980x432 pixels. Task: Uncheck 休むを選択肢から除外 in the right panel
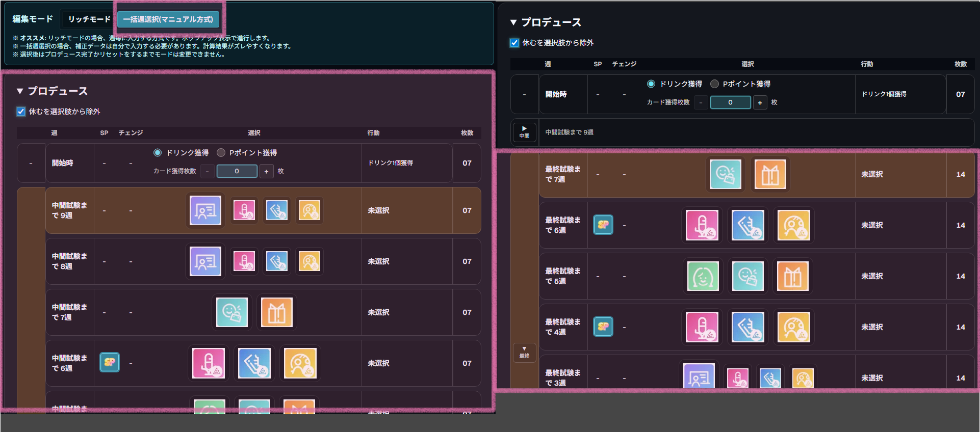514,43
